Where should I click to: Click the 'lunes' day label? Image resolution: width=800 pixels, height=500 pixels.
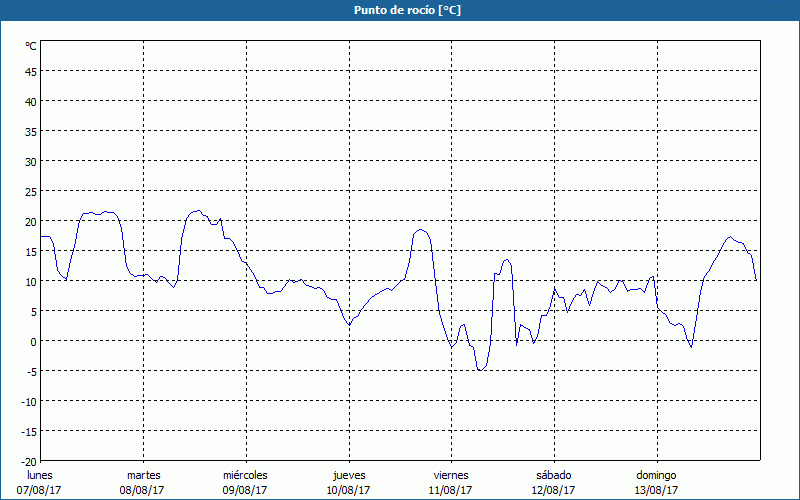click(x=40, y=475)
